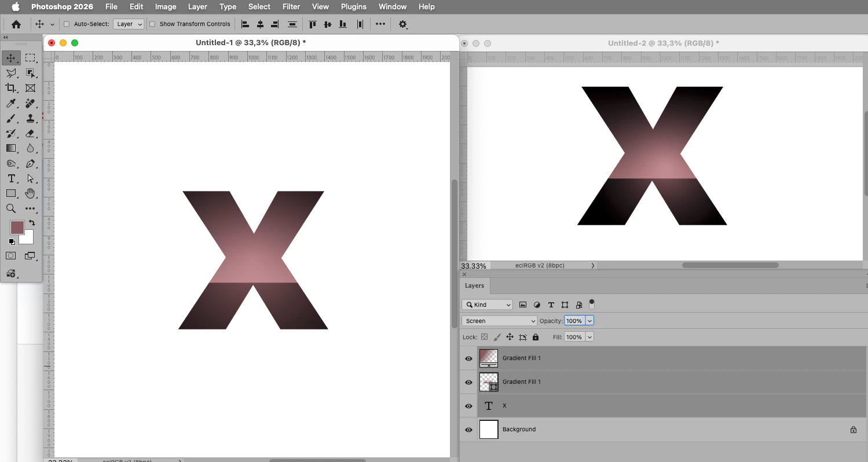Select the Zoom tool
This screenshot has height=462, width=868.
coord(11,208)
